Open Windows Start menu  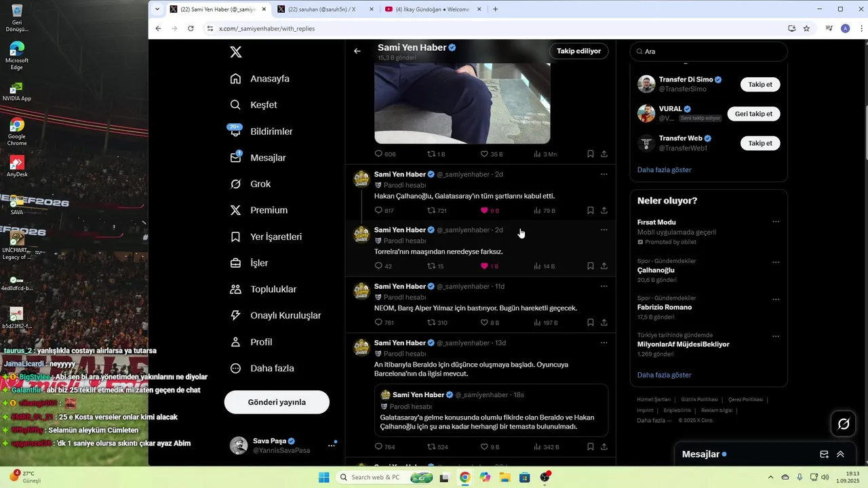(324, 477)
